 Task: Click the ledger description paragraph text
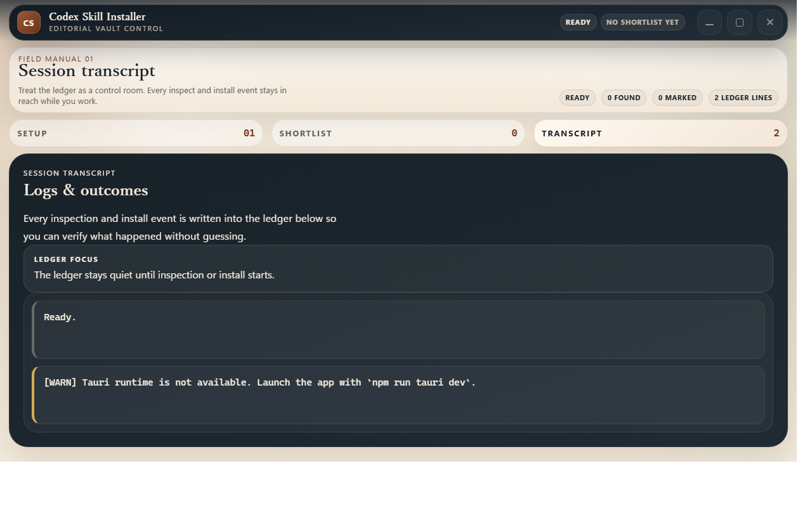180,227
